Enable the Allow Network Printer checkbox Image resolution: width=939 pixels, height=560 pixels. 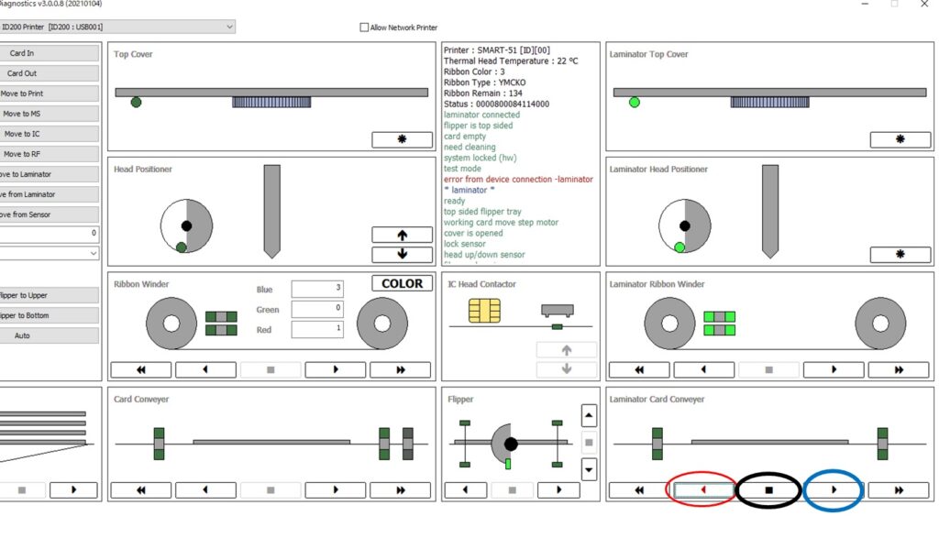coord(364,27)
